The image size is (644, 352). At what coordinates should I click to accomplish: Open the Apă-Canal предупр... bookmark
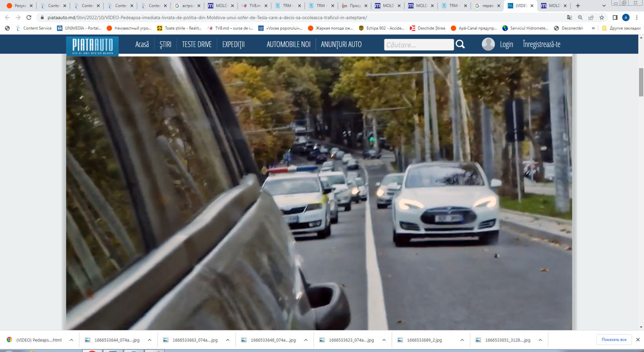pyautogui.click(x=474, y=28)
